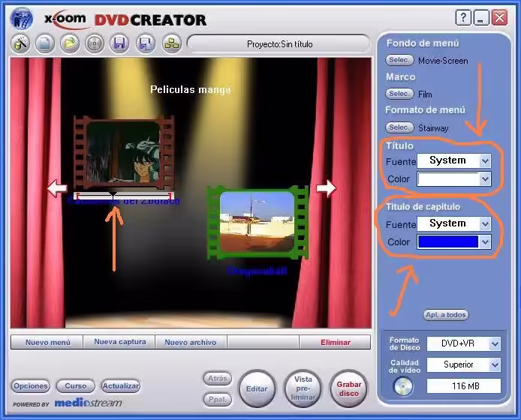
Task: Click the round Editar button
Action: pyautogui.click(x=257, y=388)
